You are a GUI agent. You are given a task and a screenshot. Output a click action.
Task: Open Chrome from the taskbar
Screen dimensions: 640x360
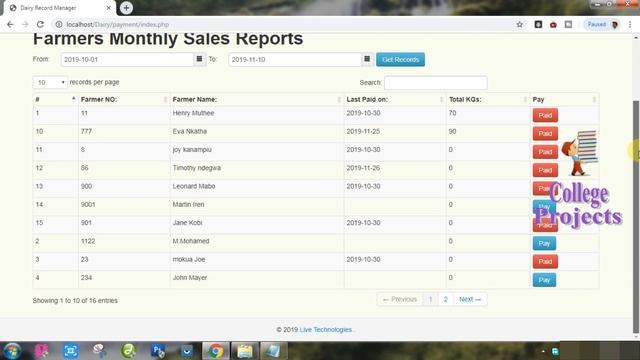216,351
